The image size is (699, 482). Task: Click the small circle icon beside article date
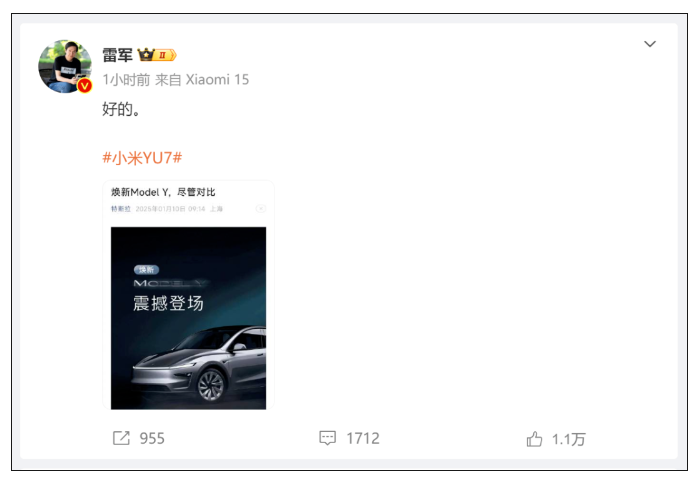click(261, 209)
